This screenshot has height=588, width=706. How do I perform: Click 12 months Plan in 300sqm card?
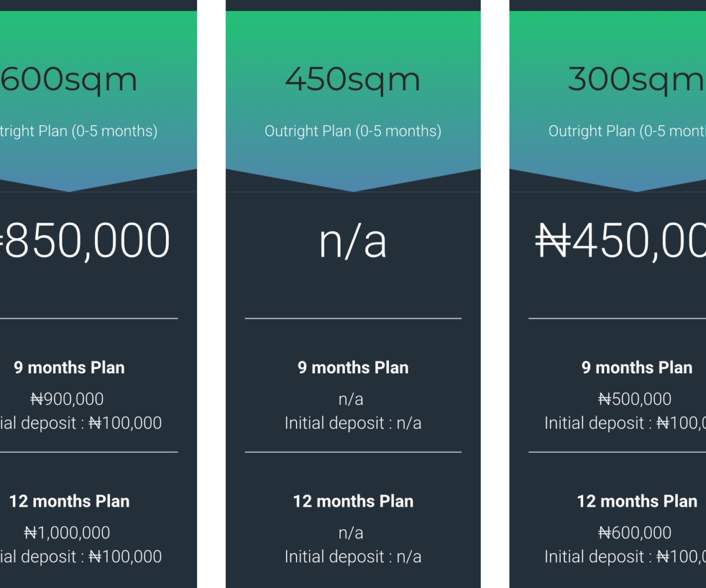coord(637,501)
